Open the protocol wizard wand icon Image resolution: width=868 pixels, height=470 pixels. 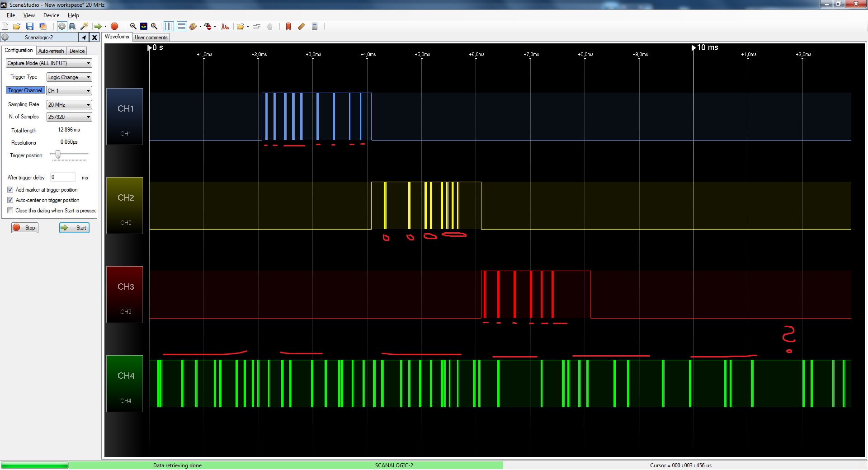point(84,26)
